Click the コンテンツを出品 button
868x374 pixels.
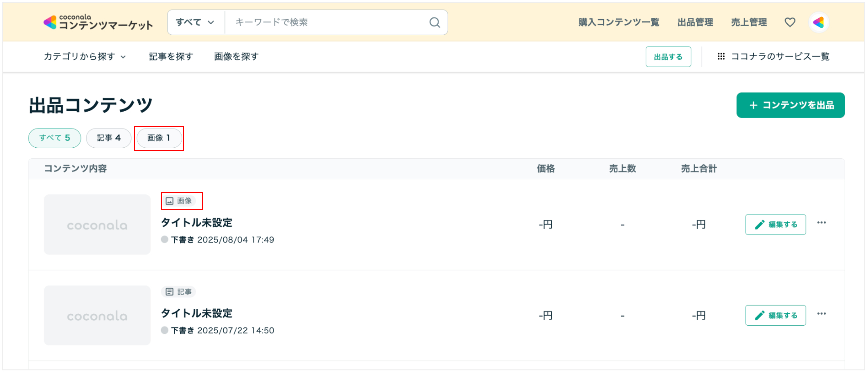[790, 105]
